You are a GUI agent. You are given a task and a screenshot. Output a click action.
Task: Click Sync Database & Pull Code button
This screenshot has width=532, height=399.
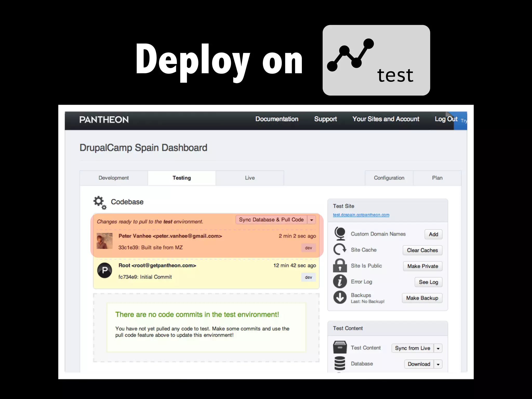tap(271, 220)
